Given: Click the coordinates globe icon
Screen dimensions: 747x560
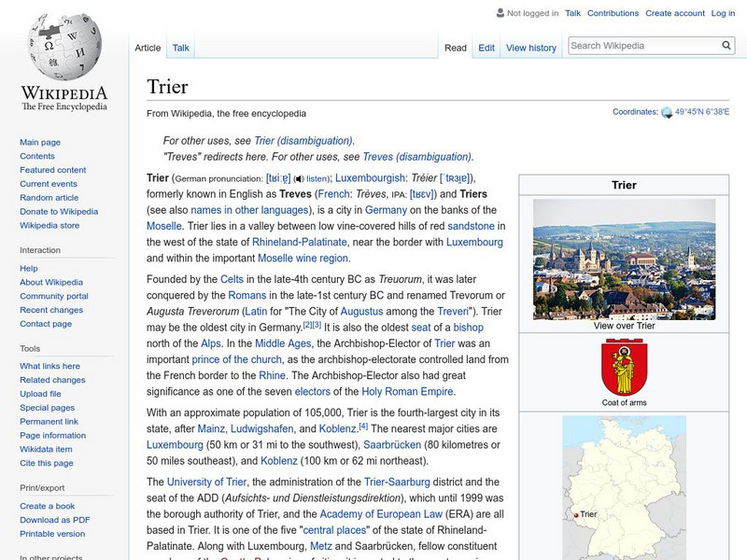Looking at the screenshot, I should 667,112.
